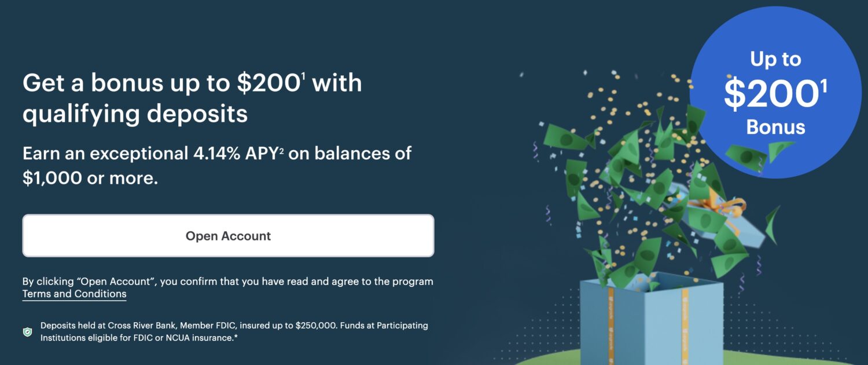The image size is (868, 365).
Task: Click the "qualifying deposits" headline line
Action: point(135,114)
